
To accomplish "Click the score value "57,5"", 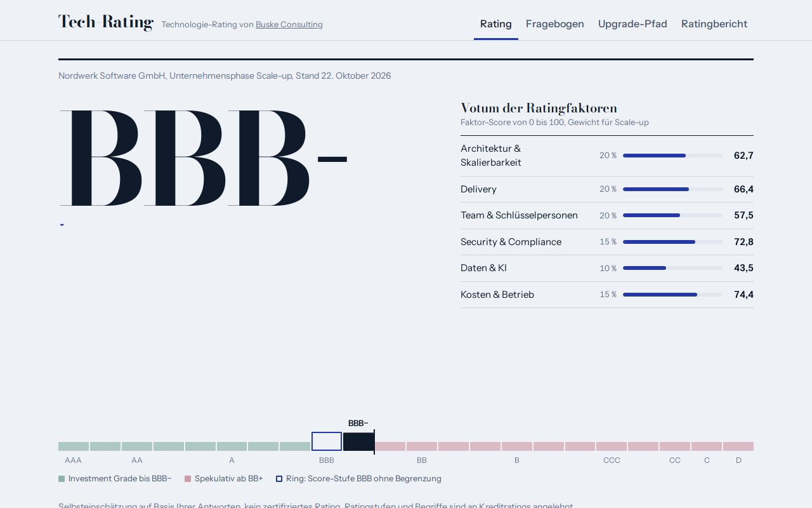I will click(x=743, y=215).
